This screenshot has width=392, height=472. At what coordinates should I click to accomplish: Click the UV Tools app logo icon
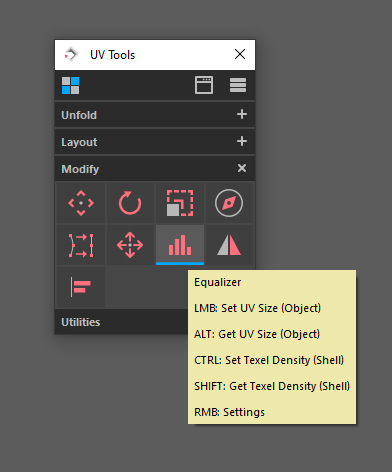(x=71, y=54)
